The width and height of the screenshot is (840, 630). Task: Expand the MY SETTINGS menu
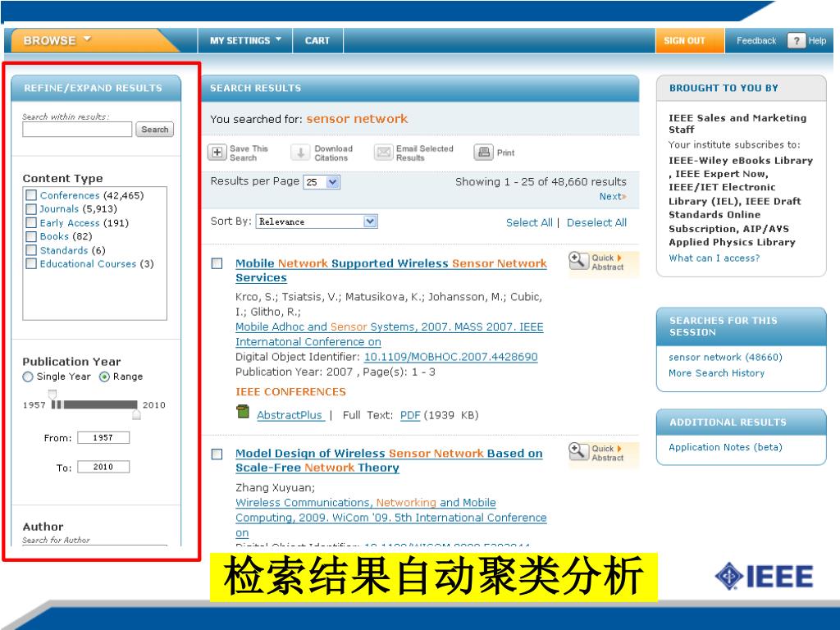(x=245, y=41)
